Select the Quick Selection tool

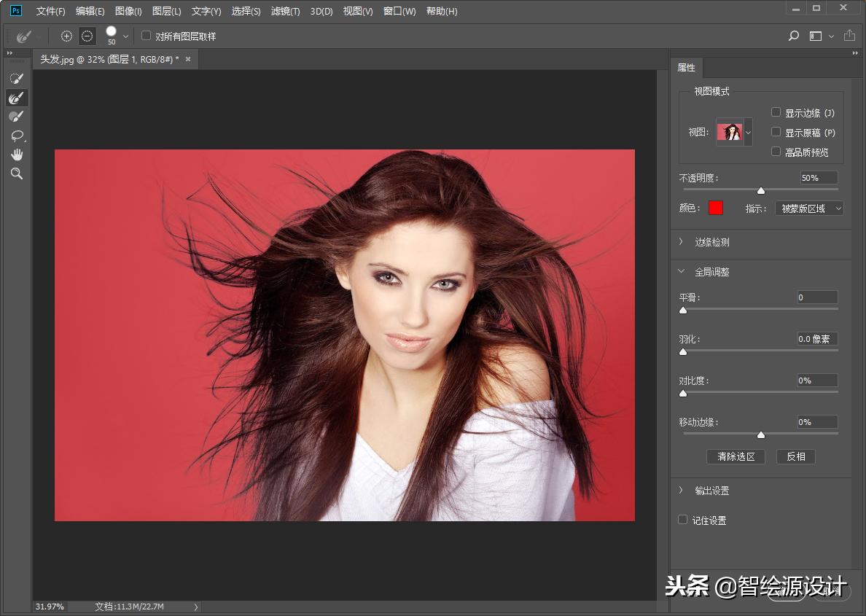pos(16,78)
